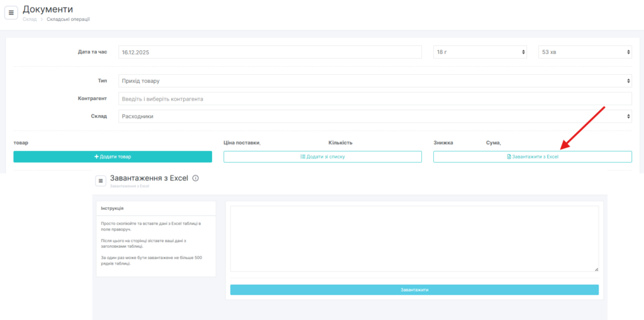644x320 pixels.
Task: Focus the Контрагент search input
Action: click(x=375, y=99)
